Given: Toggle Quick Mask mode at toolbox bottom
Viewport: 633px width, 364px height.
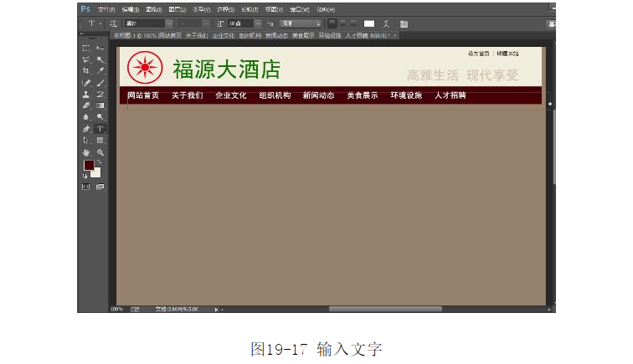Looking at the screenshot, I should tap(86, 187).
